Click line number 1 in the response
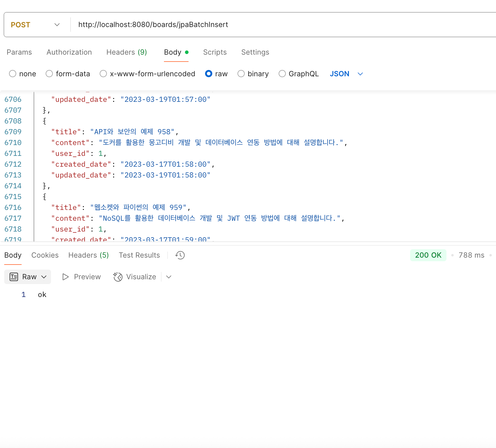 (23, 295)
